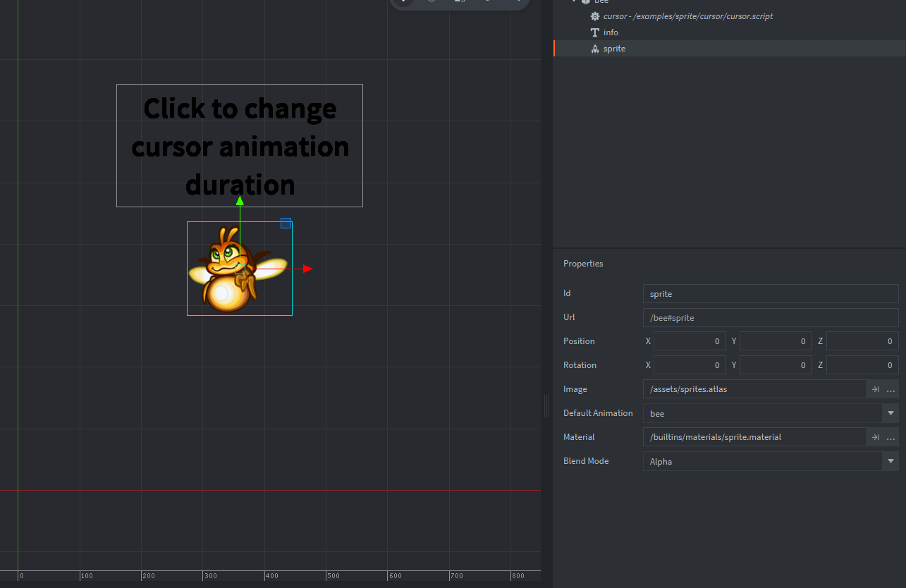
Task: Select the 'Click to change cursor' label in scene
Action: click(240, 145)
